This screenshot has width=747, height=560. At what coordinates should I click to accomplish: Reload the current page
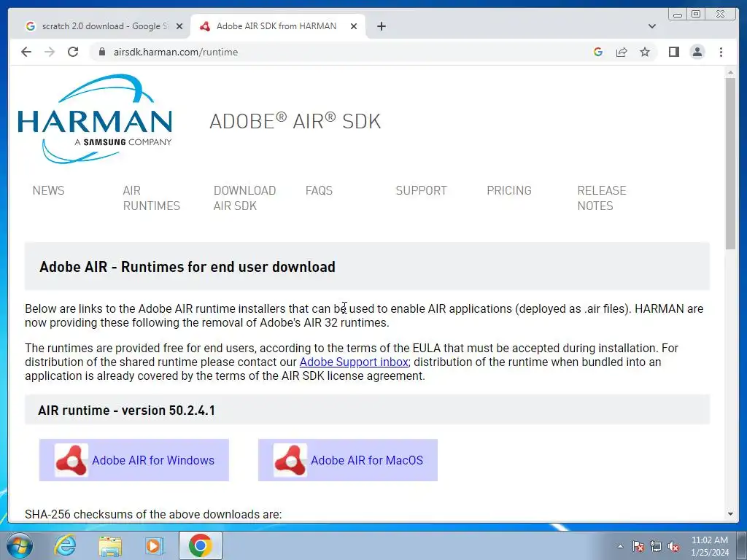(x=73, y=52)
